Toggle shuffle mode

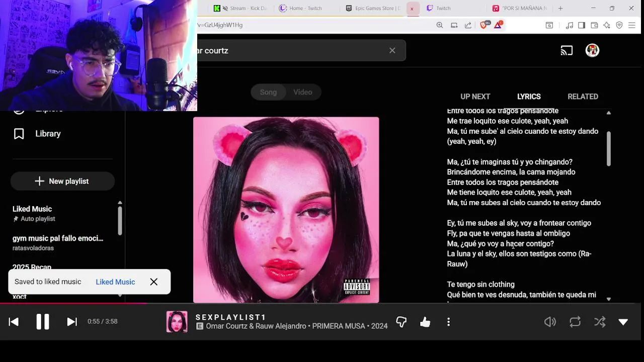point(600,322)
